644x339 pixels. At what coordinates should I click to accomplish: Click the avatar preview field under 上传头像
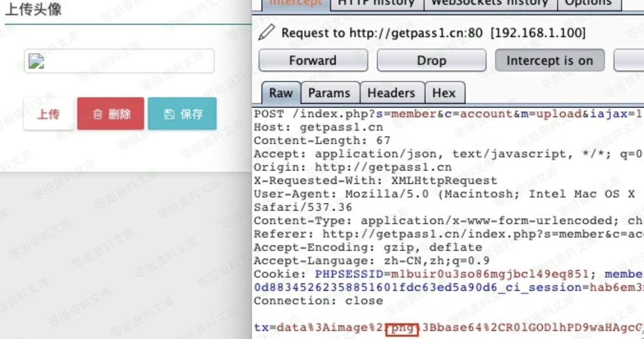pos(119,61)
